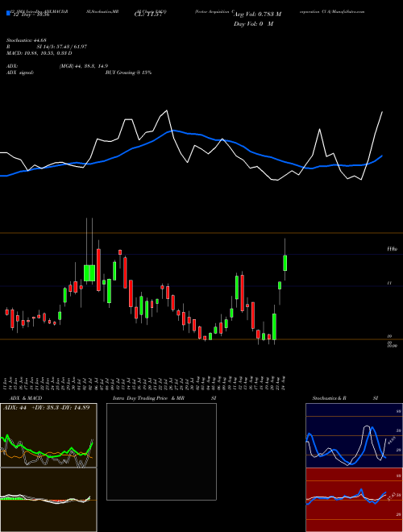403x532 pixels.
Task: Click the tall green candle at far right
Action: tap(285, 263)
